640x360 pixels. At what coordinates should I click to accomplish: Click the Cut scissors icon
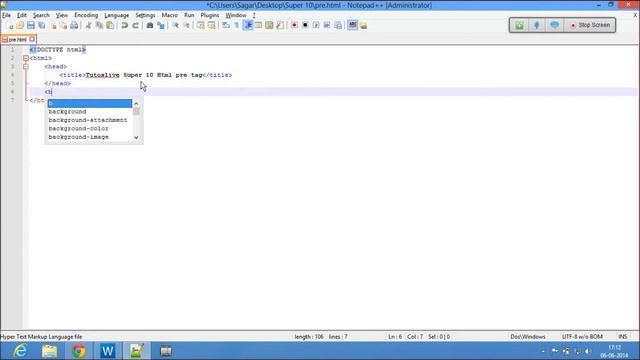click(x=88, y=25)
